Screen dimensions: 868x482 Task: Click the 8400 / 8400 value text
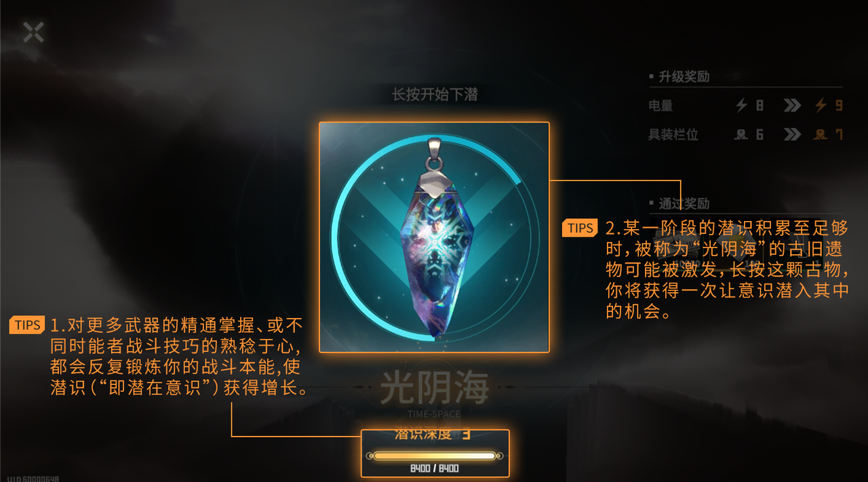point(435,468)
